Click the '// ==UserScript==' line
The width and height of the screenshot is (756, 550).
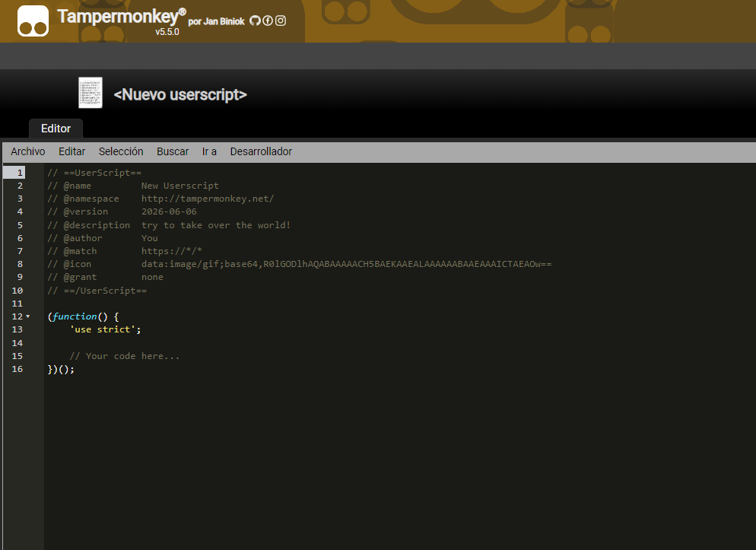coord(94,173)
